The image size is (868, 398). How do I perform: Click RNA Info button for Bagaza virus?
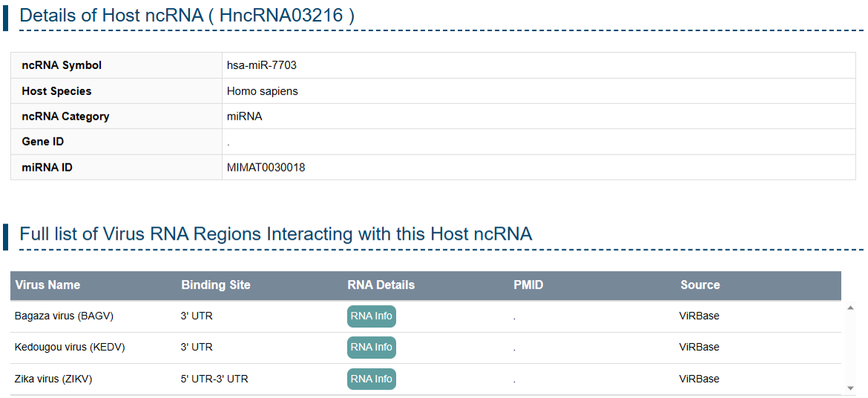pos(371,316)
